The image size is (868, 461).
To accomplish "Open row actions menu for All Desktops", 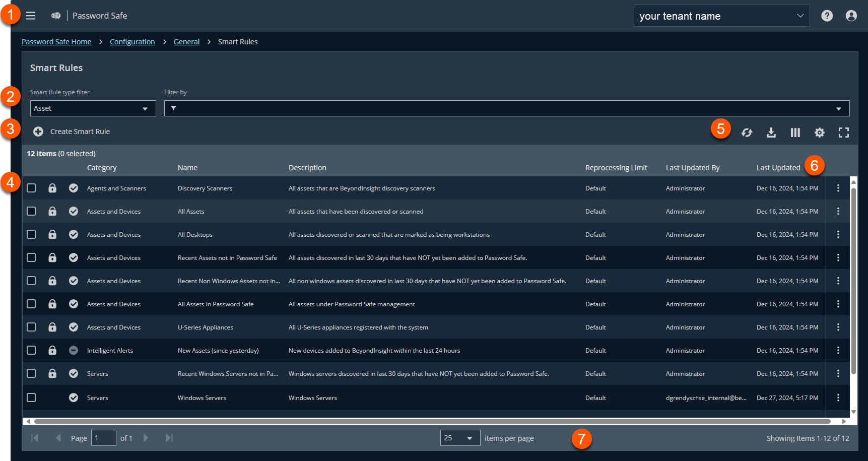I will [x=838, y=234].
